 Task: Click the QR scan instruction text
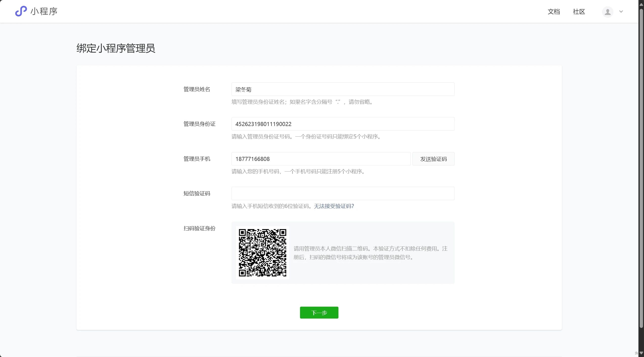coord(370,253)
